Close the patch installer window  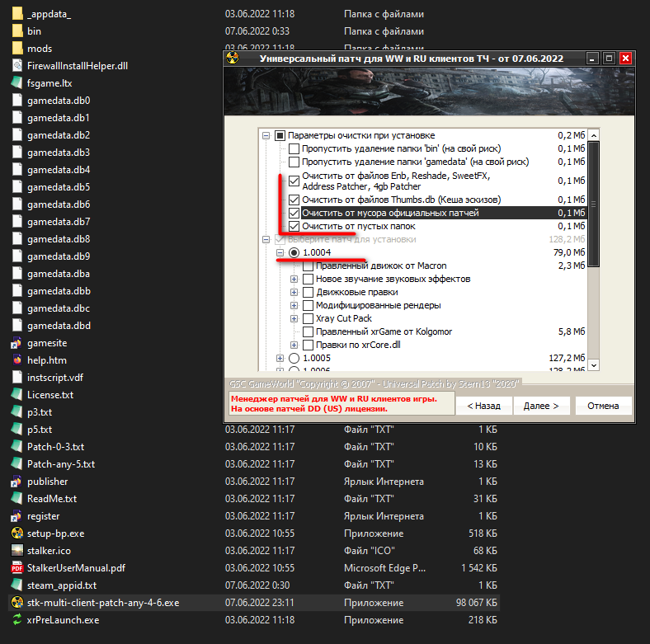click(625, 59)
